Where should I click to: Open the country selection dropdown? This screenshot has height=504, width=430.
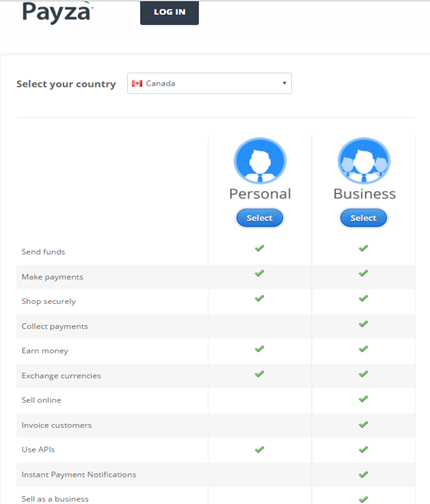209,83
